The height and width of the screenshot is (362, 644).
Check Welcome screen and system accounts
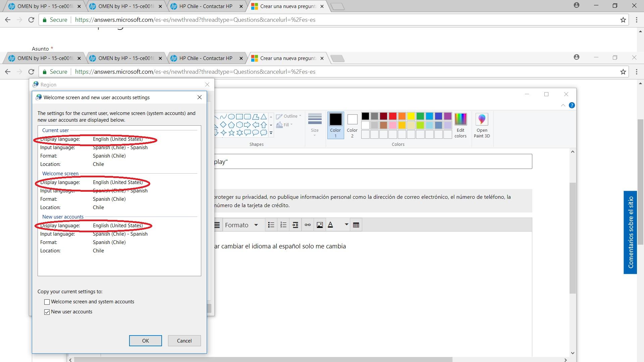click(x=47, y=302)
